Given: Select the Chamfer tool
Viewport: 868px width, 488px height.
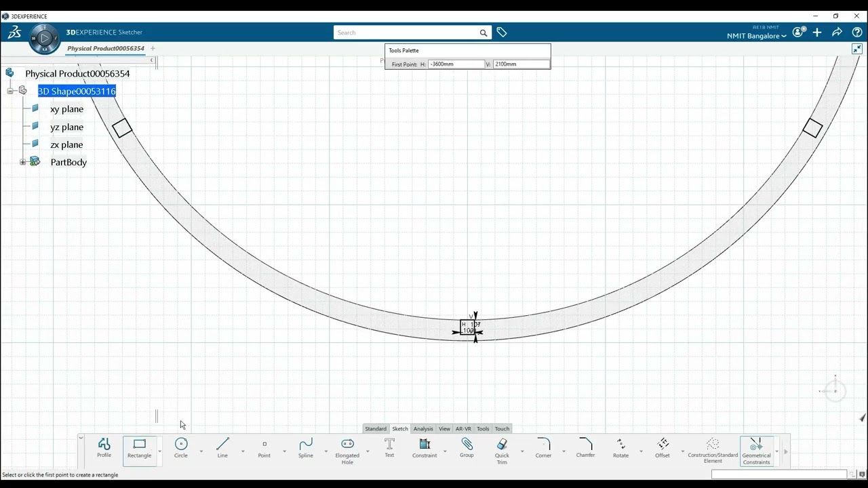Looking at the screenshot, I should coord(585,449).
